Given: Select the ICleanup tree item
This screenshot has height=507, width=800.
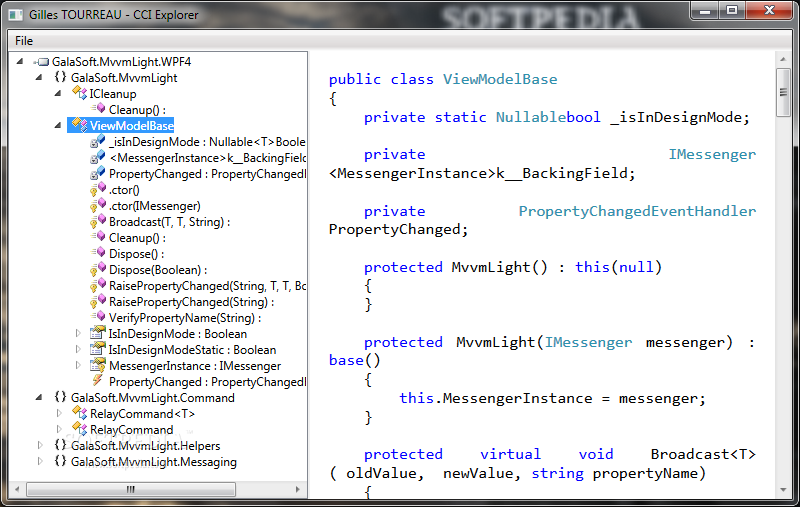Looking at the screenshot, I should point(113,94).
